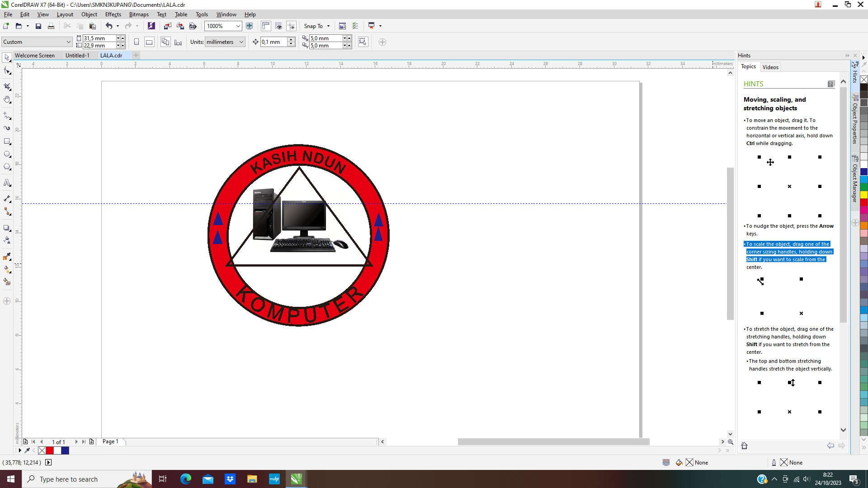Pick the dark blue document palette swatch
868x488 pixels.
tap(65, 450)
